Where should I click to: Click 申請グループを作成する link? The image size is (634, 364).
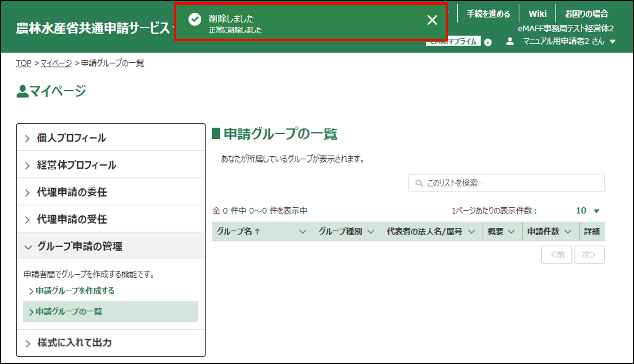[75, 291]
